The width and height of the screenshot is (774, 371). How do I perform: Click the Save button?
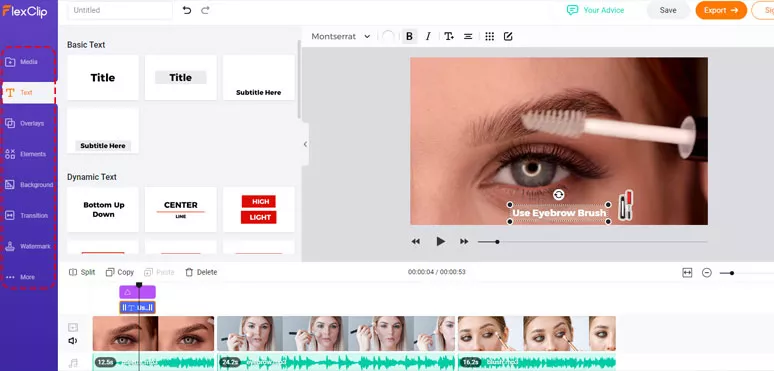[x=668, y=10]
